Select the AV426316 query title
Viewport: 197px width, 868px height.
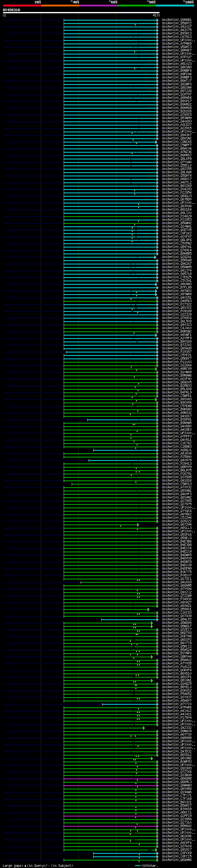[11, 10]
